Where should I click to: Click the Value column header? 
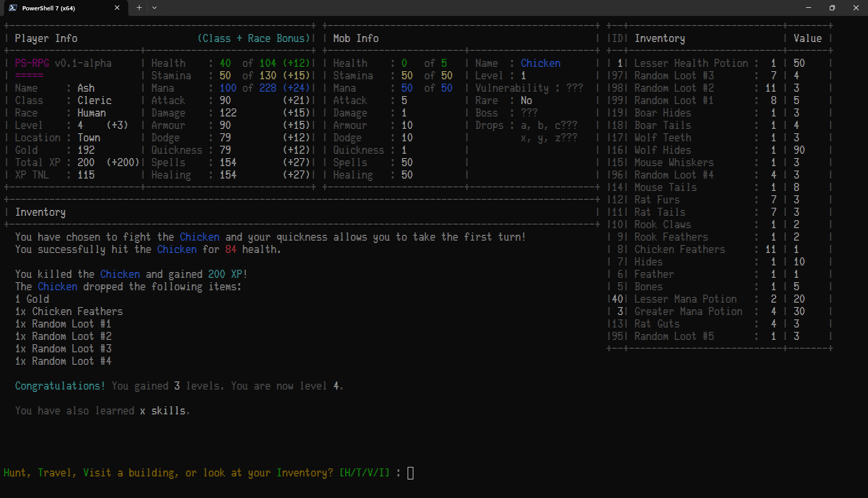(x=807, y=38)
